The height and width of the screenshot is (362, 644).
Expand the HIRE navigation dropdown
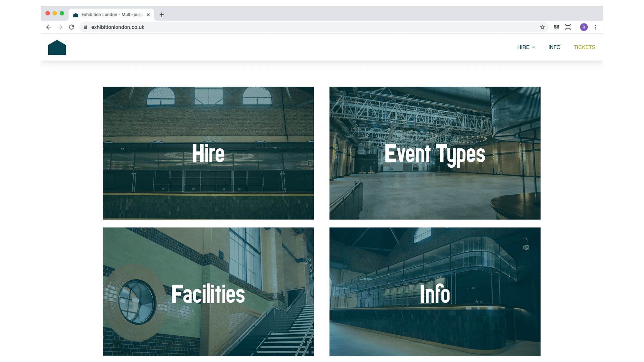526,47
